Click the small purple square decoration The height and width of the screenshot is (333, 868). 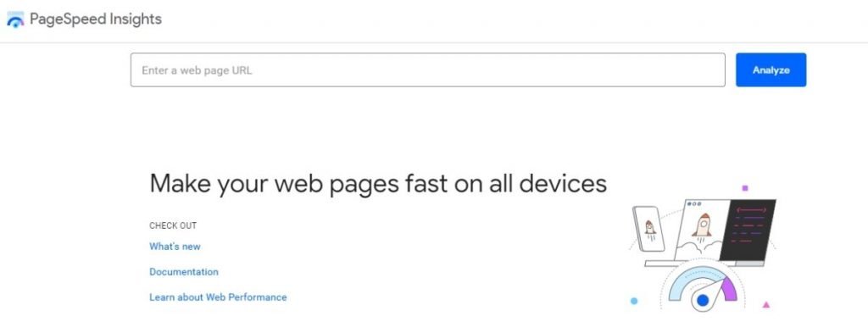click(745, 188)
